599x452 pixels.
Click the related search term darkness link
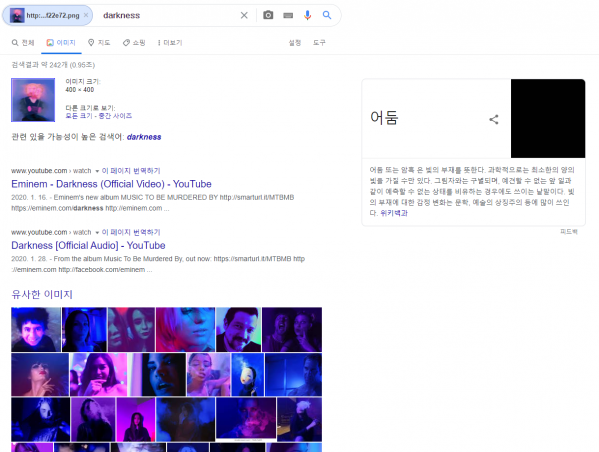[144, 137]
